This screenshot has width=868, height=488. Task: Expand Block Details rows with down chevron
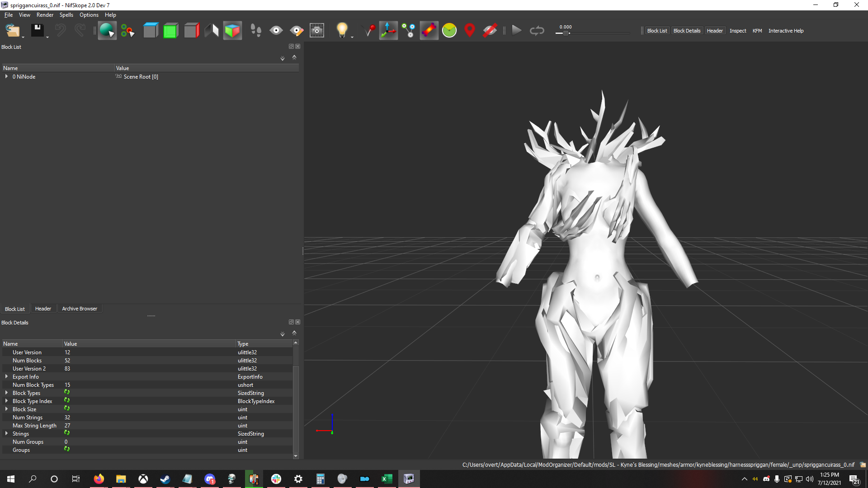click(x=283, y=334)
